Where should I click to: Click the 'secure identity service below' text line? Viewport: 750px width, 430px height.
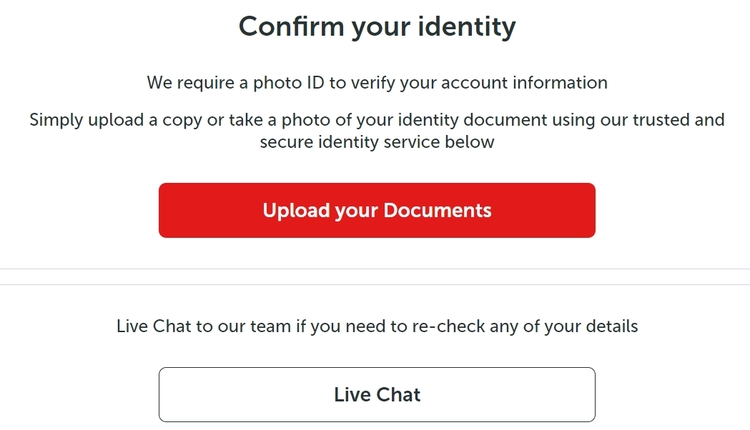pyautogui.click(x=377, y=142)
